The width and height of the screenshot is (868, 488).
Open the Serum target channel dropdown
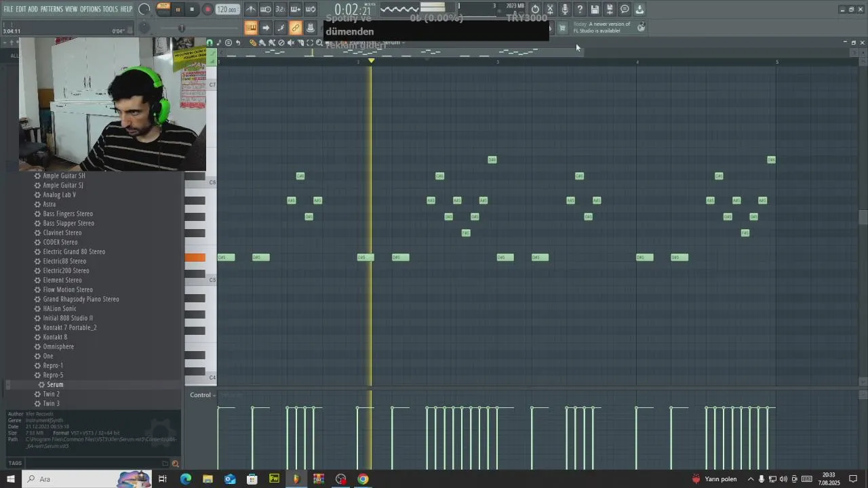click(393, 43)
